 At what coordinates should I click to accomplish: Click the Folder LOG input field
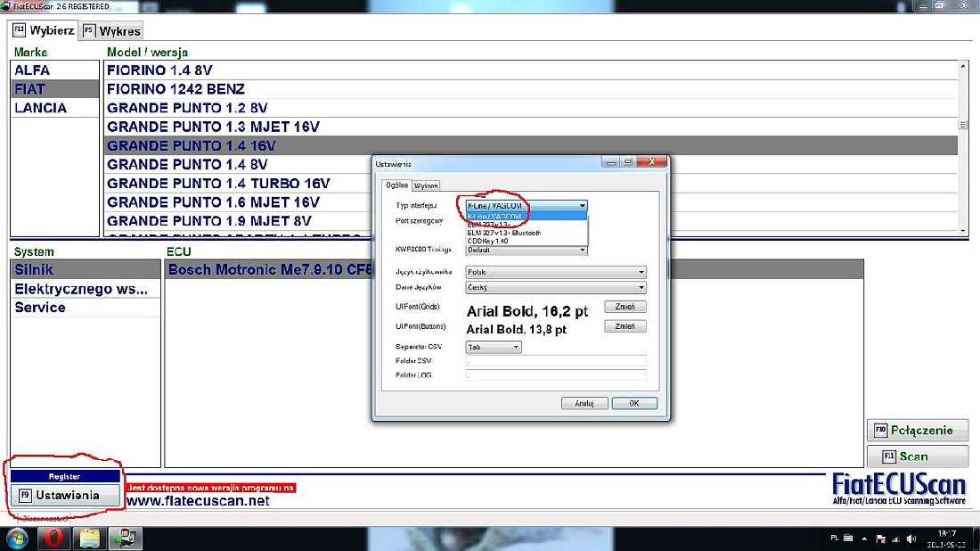click(556, 375)
